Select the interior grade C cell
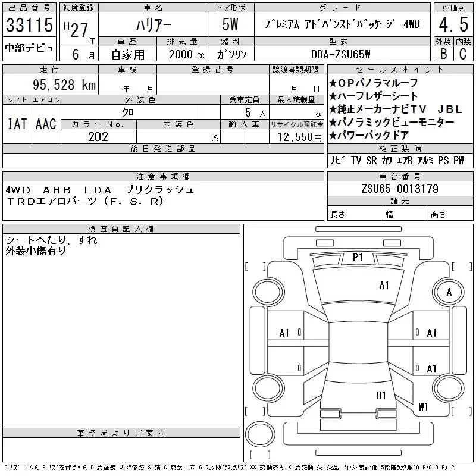 [x=462, y=54]
